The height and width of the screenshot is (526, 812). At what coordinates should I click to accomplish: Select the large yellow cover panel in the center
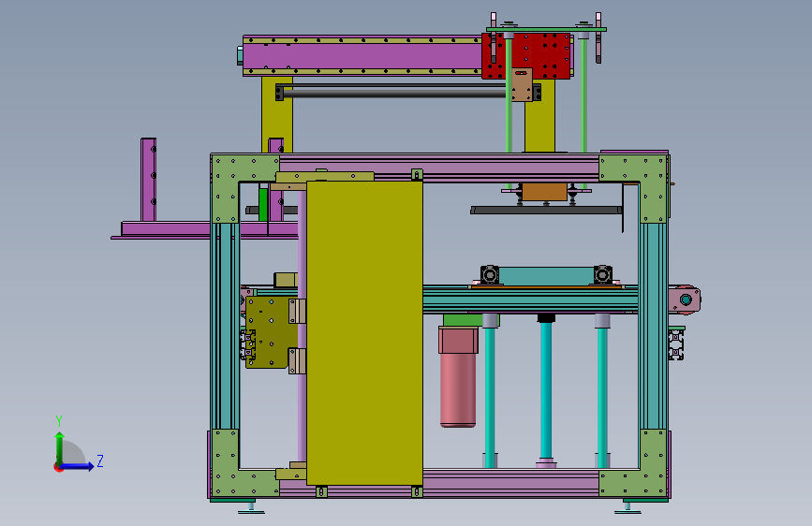[x=364, y=333]
